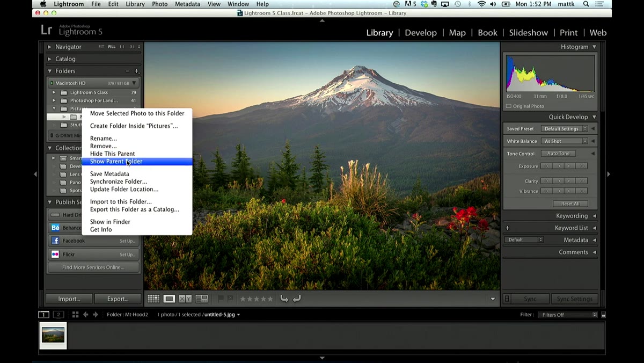This screenshot has height=363, width=644.
Task: Click the Facebook publish service icon
Action: [55, 241]
